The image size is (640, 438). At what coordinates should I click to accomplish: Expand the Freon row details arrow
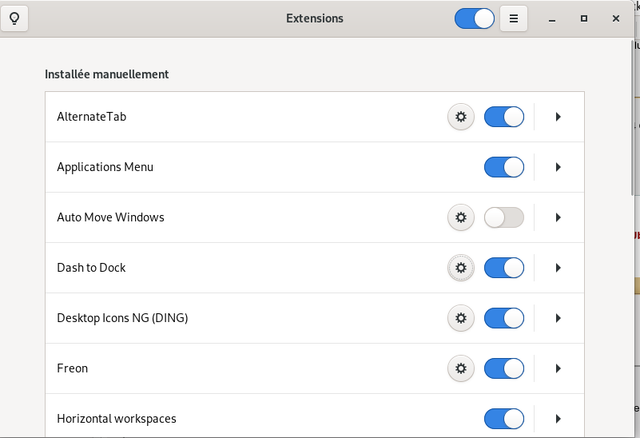[558, 369]
